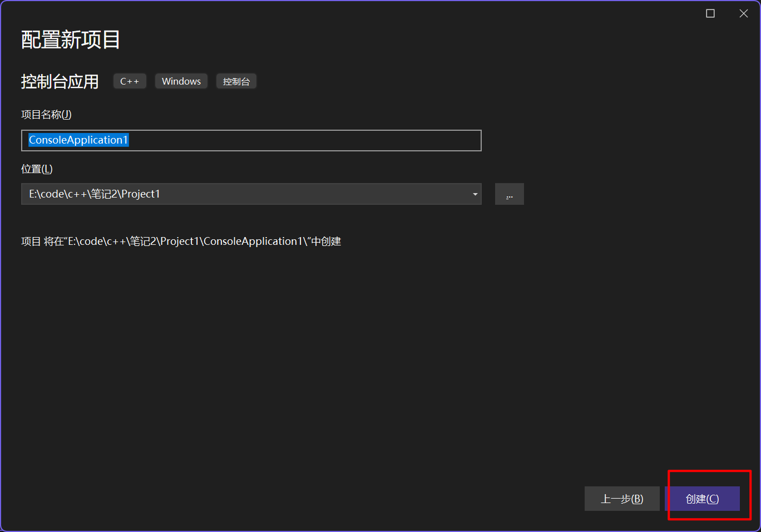Maximize the configure project dialog

pyautogui.click(x=710, y=13)
